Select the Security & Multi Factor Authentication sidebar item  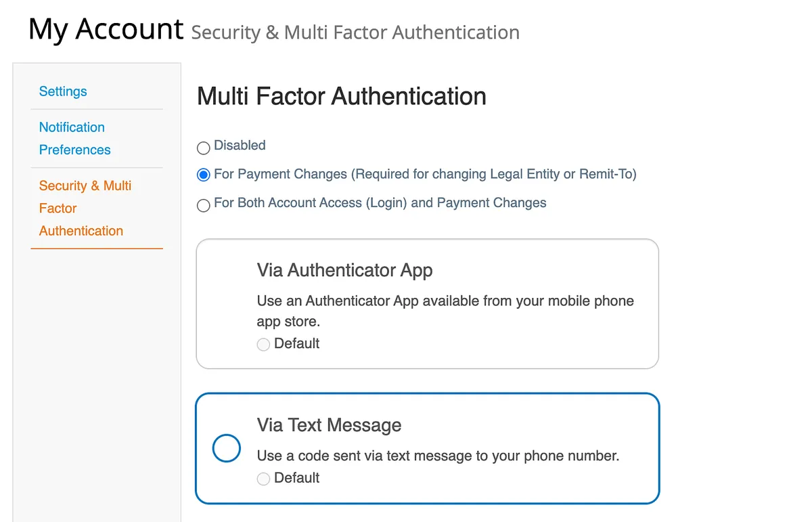point(85,208)
